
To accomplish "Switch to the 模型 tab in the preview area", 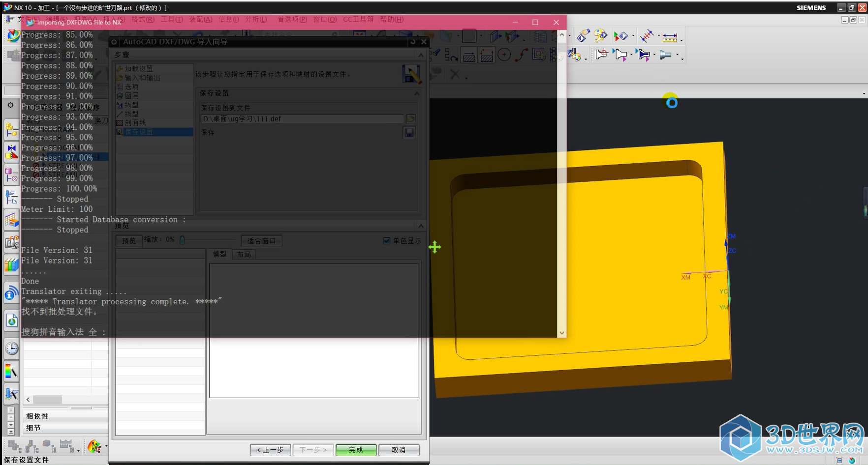I will pos(219,254).
